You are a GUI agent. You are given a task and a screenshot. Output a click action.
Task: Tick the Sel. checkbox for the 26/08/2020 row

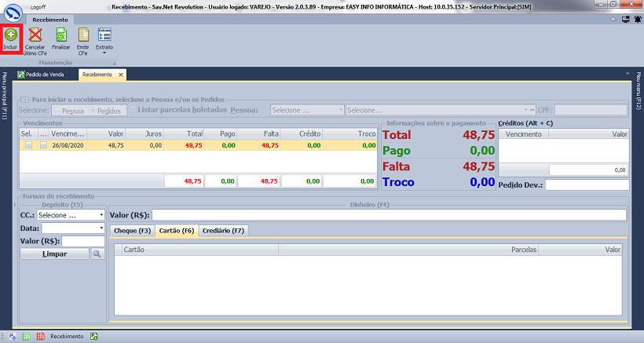pos(28,145)
